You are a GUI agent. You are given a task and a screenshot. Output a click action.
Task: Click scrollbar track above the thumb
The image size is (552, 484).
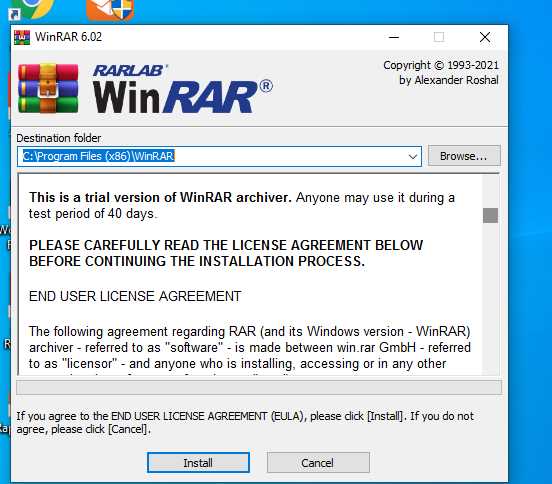[x=490, y=192]
